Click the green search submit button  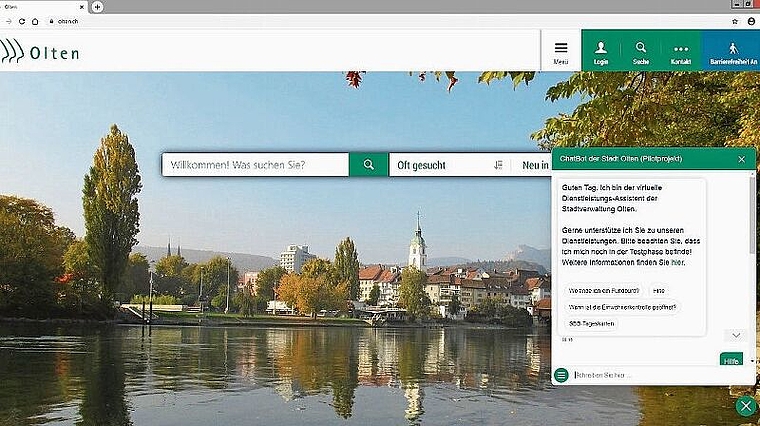[x=368, y=165]
